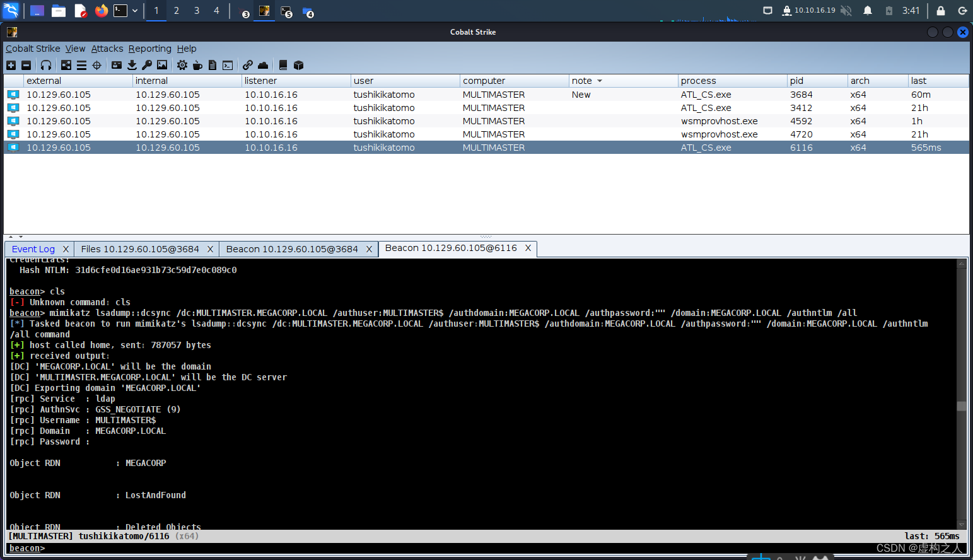This screenshot has height=560, width=973.
Task: Expand terminal dropdown arrow in panel
Action: [x=134, y=11]
